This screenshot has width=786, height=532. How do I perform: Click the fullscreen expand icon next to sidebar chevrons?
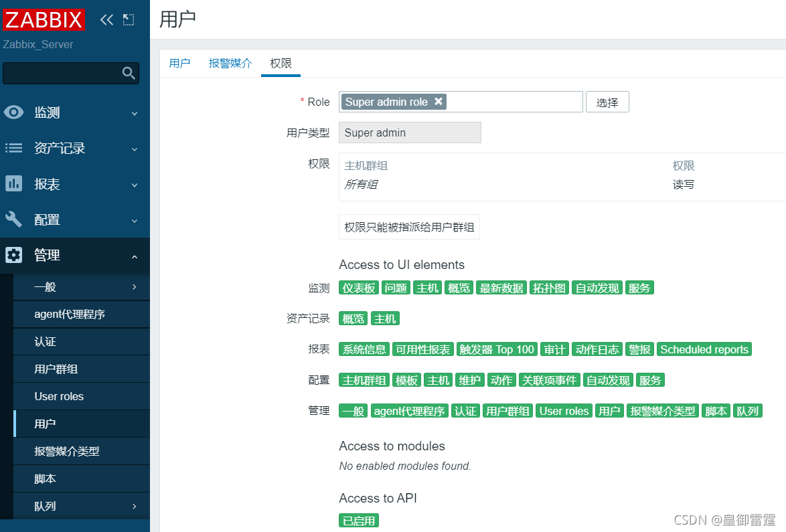[128, 19]
